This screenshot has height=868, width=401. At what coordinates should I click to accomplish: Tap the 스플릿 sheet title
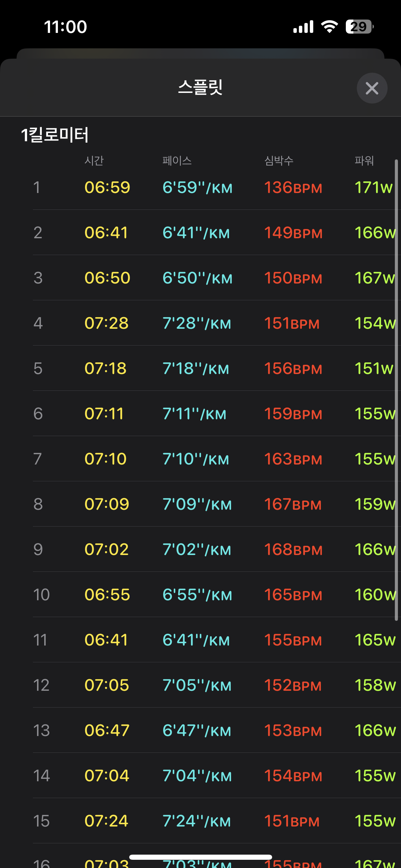200,87
